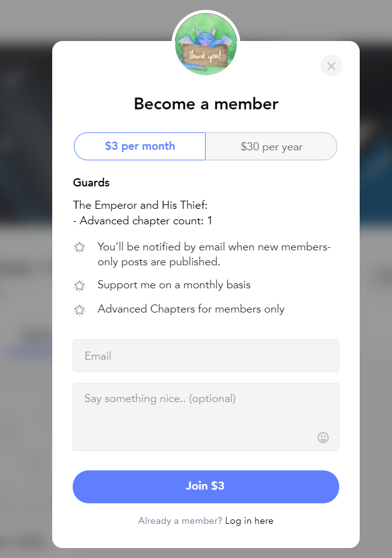Click the Say something nice message box
This screenshot has width=392, height=558.
tap(206, 417)
